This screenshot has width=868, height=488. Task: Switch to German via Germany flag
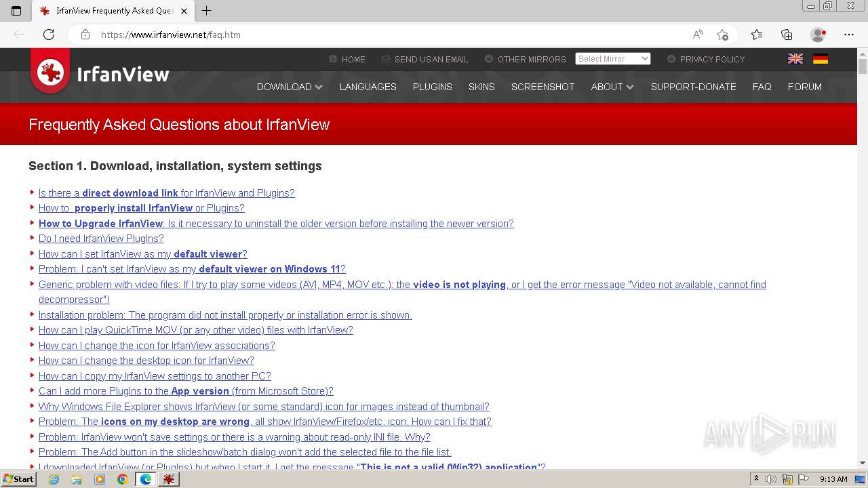click(821, 59)
